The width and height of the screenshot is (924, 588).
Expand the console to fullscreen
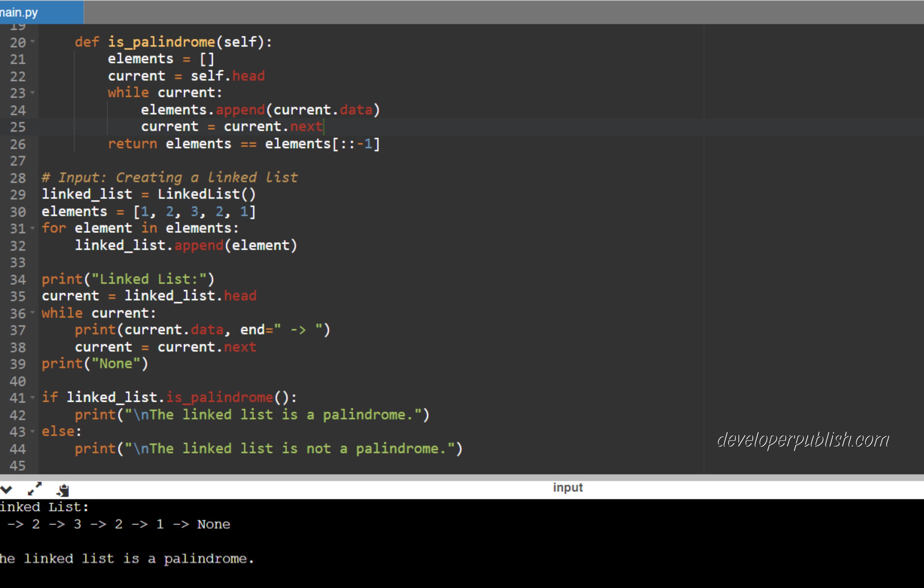[34, 489]
